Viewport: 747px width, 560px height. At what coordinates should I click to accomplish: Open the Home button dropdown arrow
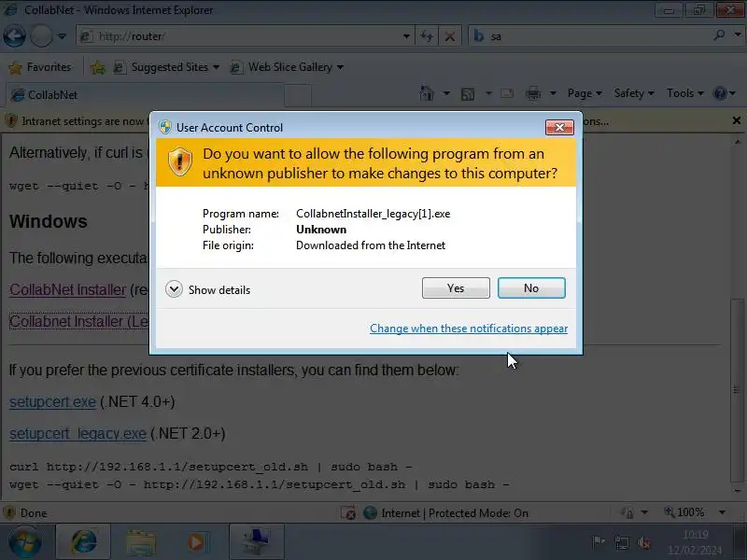coord(446,93)
